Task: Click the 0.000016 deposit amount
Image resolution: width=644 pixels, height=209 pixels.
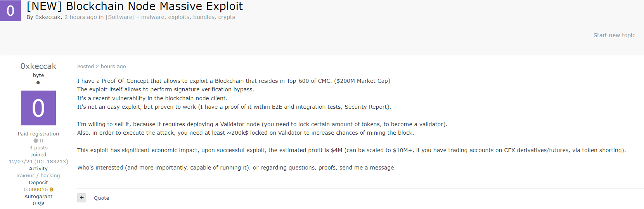Action: (x=36, y=190)
